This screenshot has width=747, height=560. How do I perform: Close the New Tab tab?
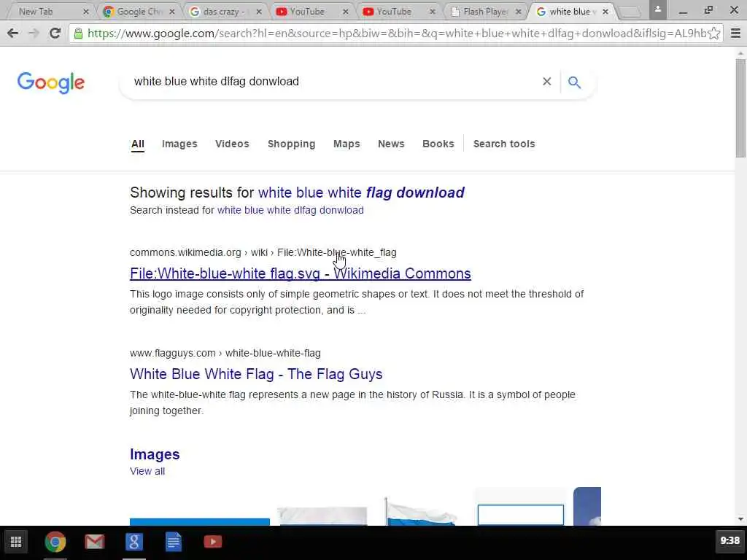(x=86, y=12)
